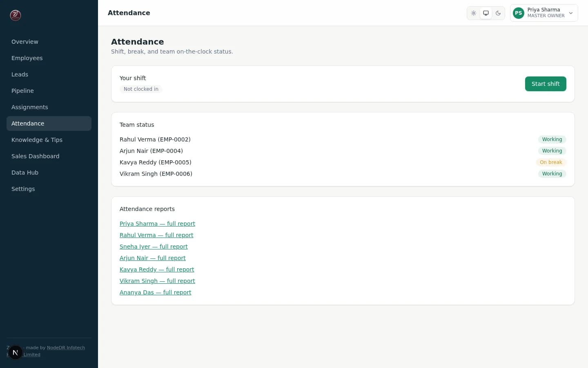View Sneha Iyer full report

154,247
